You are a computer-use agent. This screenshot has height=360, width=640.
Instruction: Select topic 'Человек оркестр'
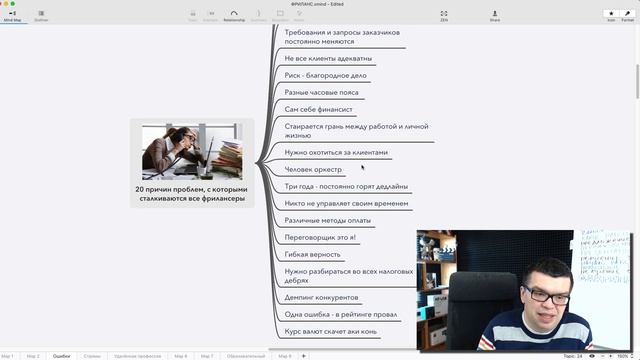coord(313,169)
